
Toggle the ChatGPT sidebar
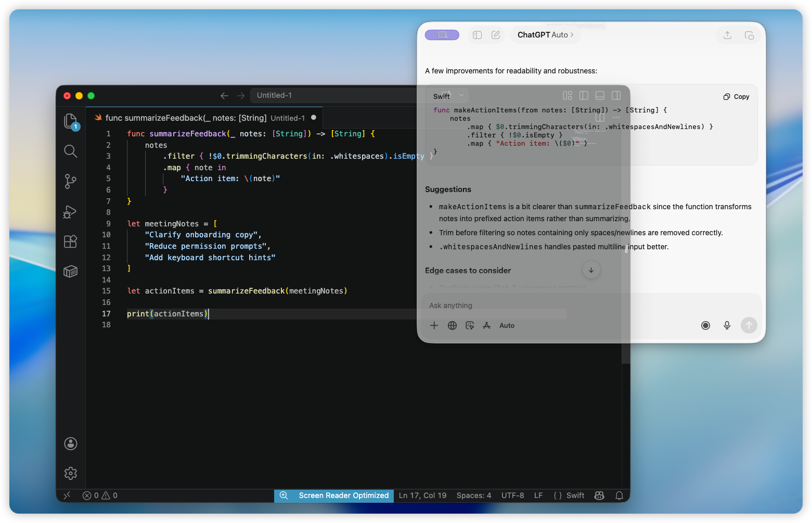pyautogui.click(x=477, y=35)
